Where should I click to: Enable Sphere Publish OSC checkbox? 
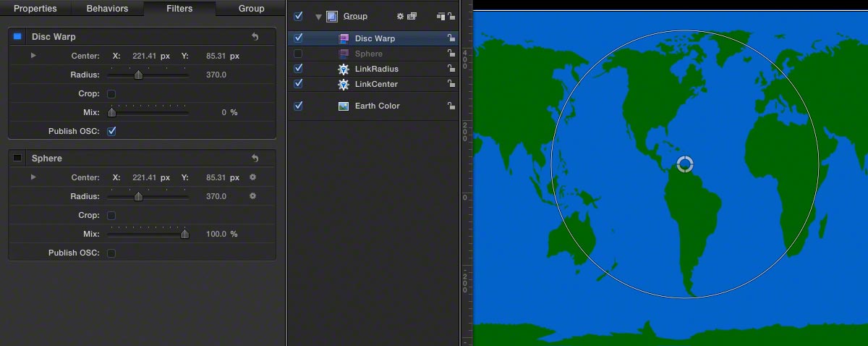[x=111, y=253]
